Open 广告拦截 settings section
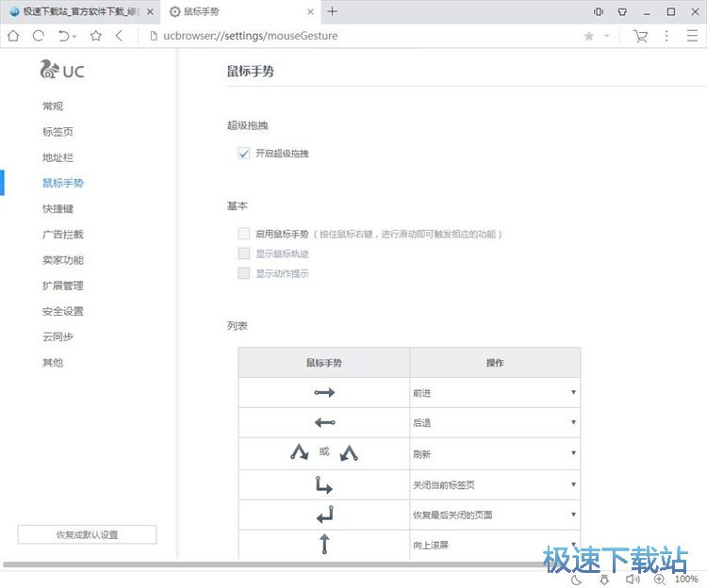Screen dimensions: 707x588 point(62,235)
